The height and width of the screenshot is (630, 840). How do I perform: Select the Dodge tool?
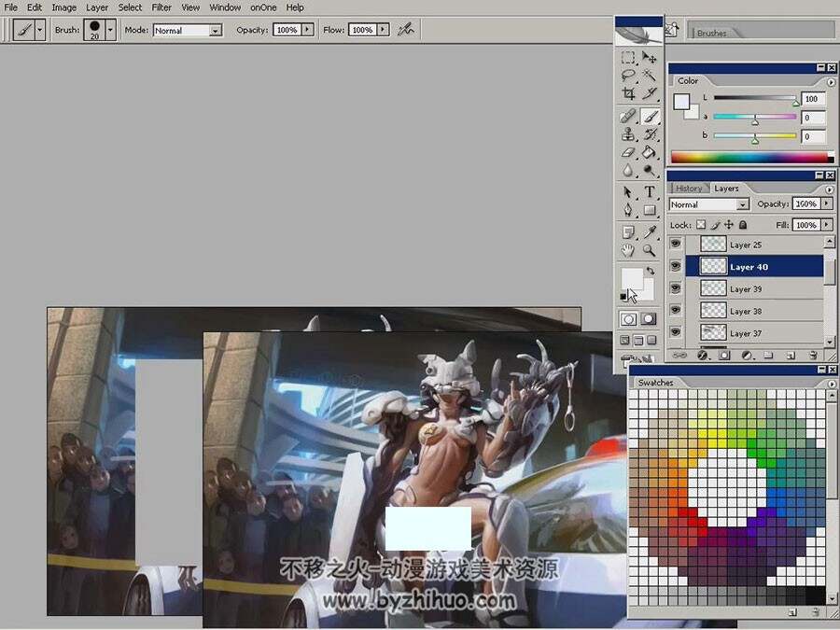650,171
